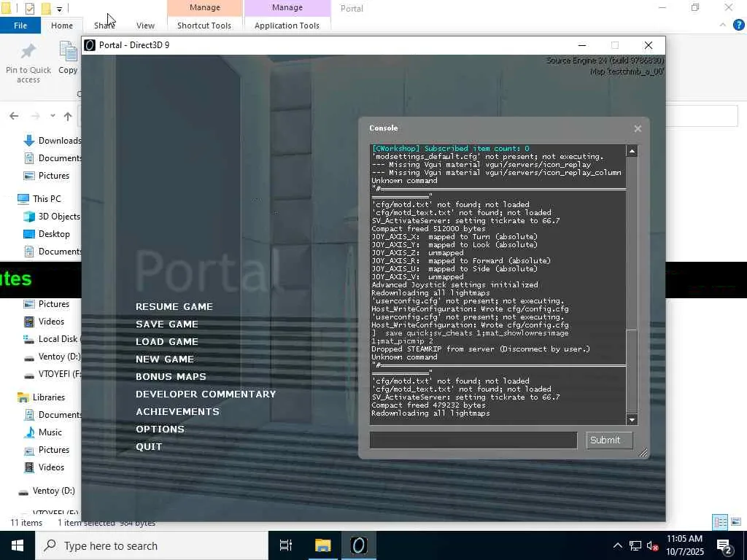Open BONUS MAPS entry
747x560 pixels.
(171, 377)
